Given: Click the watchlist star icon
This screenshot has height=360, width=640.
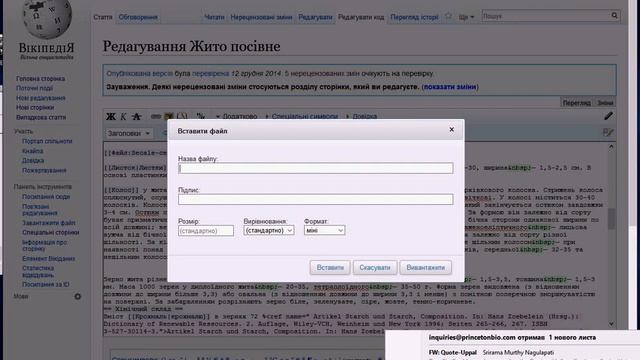Looking at the screenshot, I should point(448,16).
